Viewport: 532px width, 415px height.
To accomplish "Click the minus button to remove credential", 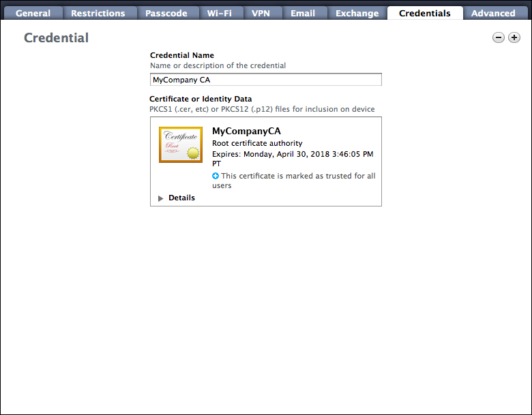I will tap(499, 38).
